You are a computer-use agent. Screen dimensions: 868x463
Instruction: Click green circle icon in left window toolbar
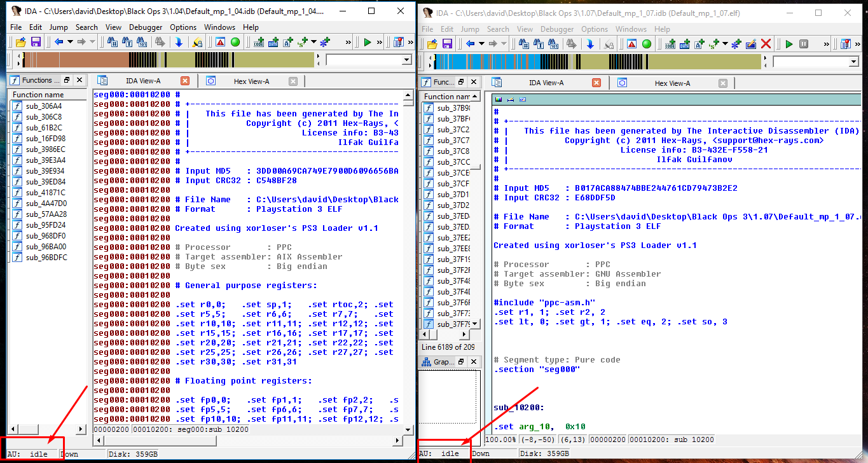click(235, 42)
